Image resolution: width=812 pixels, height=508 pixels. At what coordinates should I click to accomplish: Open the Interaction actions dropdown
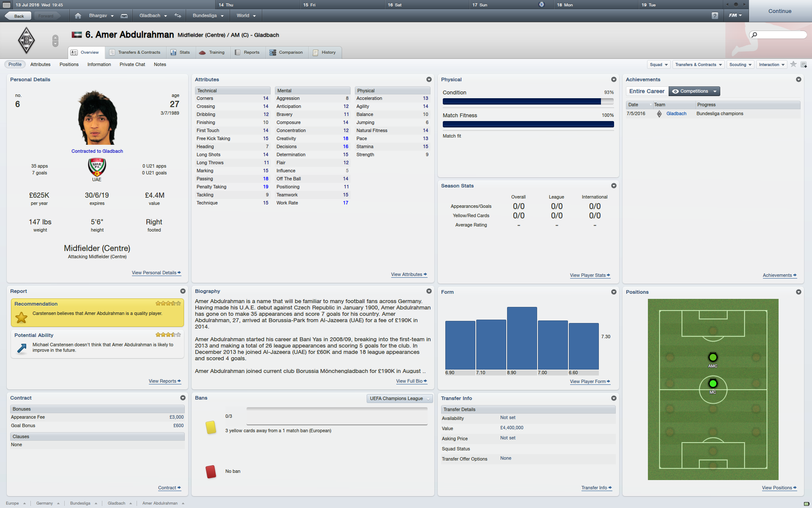[x=772, y=65]
